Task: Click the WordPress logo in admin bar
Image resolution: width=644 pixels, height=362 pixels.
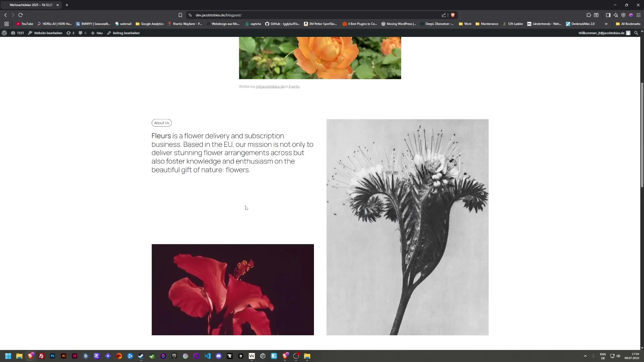Action: (4, 33)
